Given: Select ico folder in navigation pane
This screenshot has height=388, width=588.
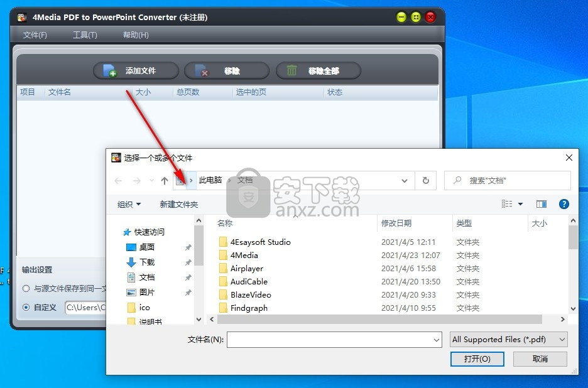Looking at the screenshot, I should click(x=139, y=308).
